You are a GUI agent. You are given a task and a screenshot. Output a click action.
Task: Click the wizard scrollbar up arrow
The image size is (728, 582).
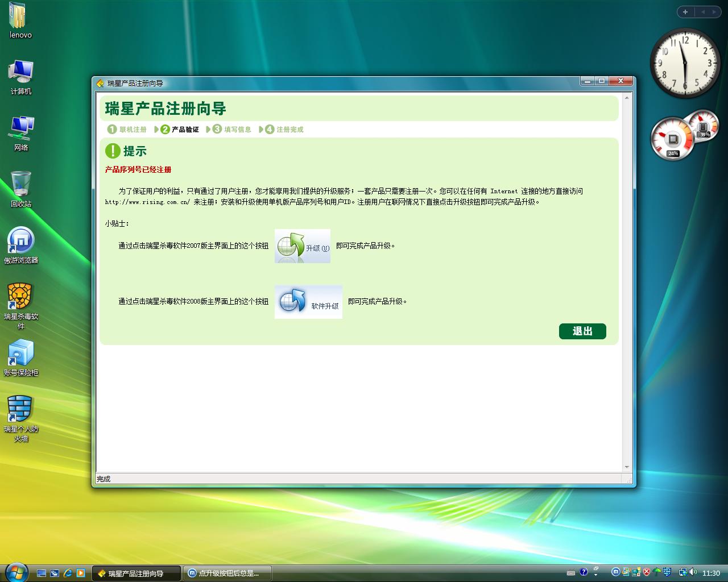coord(627,98)
